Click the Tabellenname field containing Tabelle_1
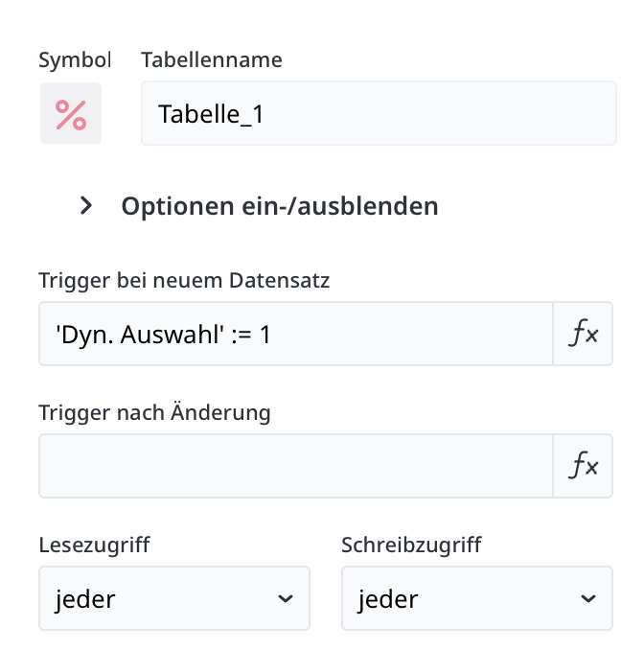This screenshot has height=650, width=644. [378, 114]
